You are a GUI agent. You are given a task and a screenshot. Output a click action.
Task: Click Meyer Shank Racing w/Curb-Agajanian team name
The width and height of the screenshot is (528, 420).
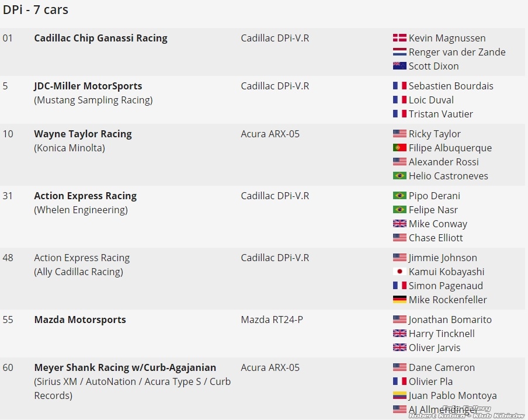(x=125, y=367)
